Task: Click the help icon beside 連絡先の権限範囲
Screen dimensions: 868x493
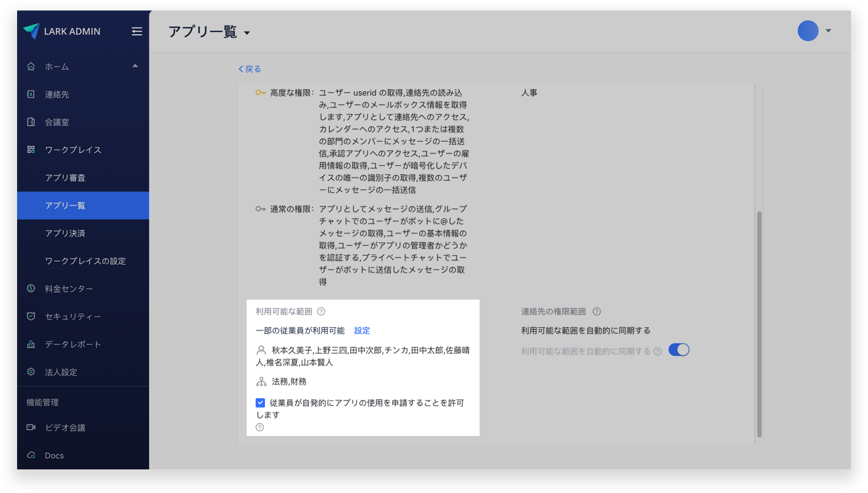Action: (596, 311)
